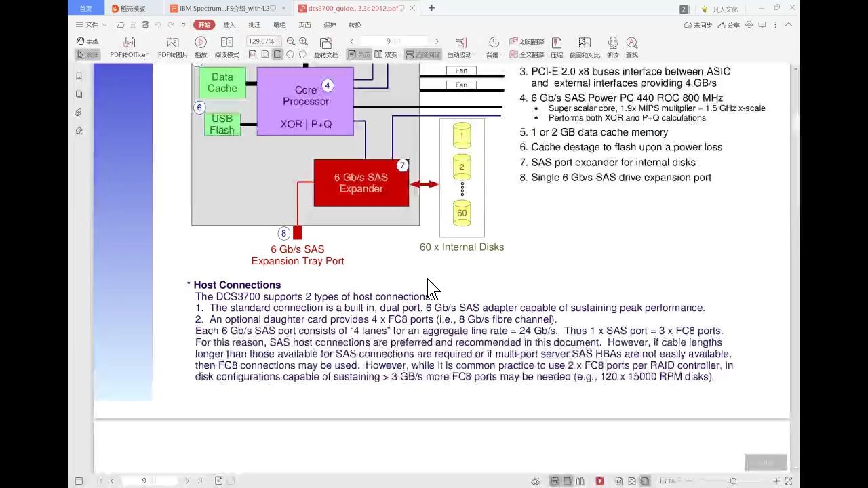Screen dimensions: 868x488
Task: Switch to 开始 ribbon tab
Action: [203, 24]
